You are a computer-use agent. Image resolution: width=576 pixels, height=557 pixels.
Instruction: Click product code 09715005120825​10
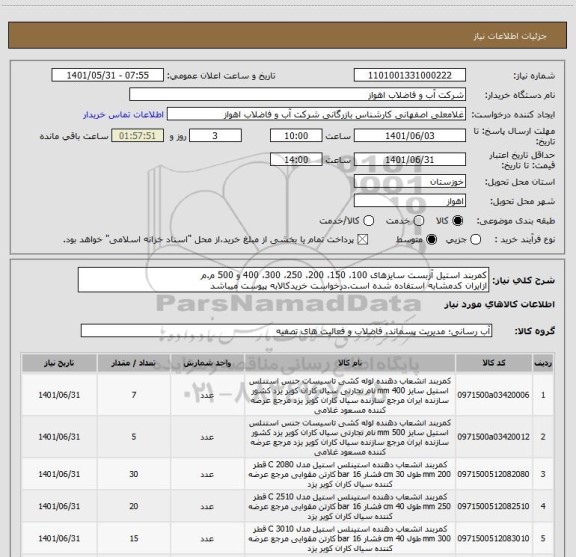click(493, 506)
